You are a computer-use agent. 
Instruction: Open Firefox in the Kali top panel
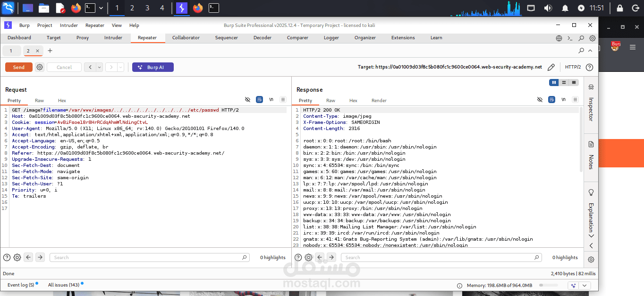(x=76, y=8)
